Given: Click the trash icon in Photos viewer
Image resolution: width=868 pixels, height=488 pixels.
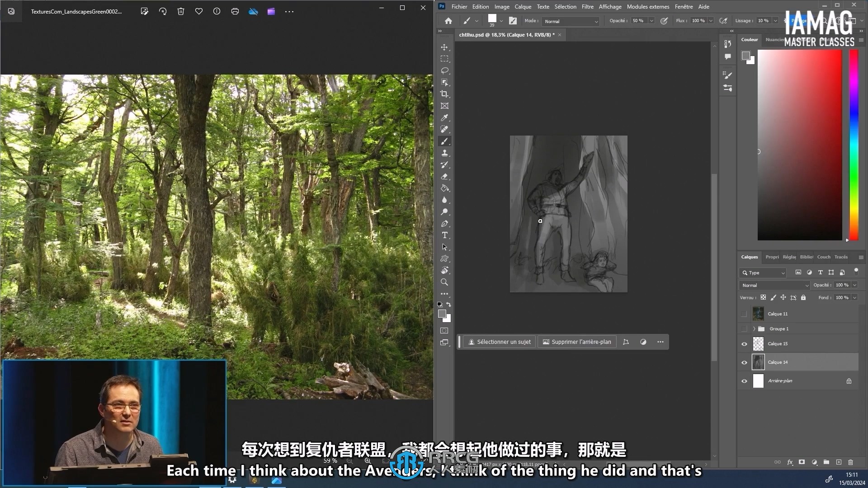Looking at the screenshot, I should point(181,11).
